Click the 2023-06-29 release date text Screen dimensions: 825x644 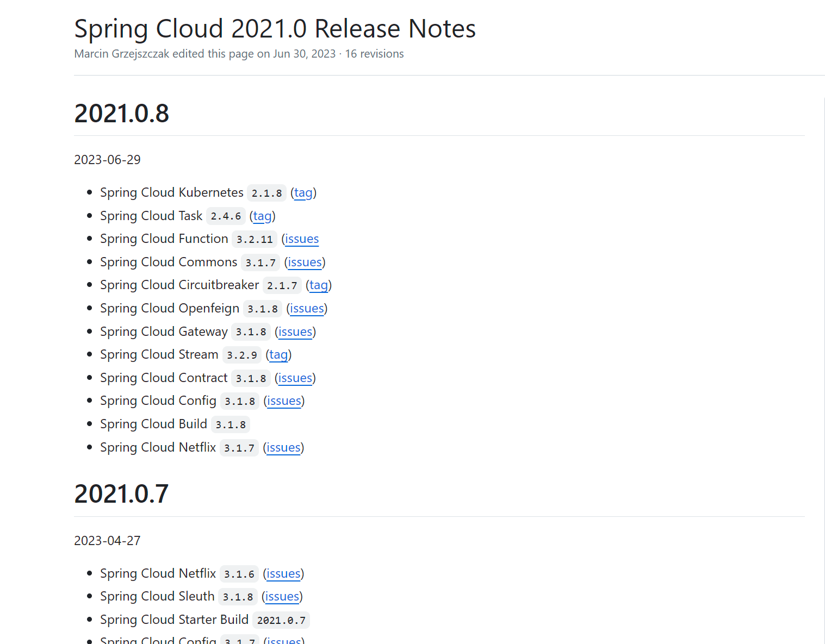(107, 160)
